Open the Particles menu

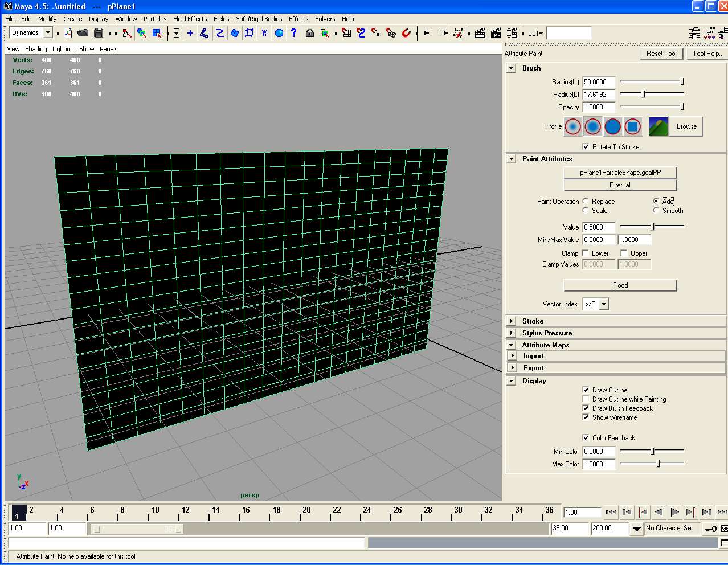(155, 19)
